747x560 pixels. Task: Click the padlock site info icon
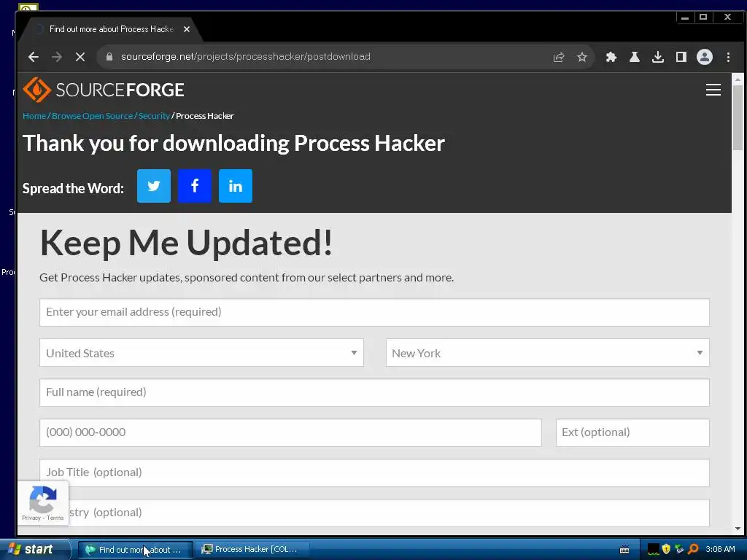pyautogui.click(x=109, y=57)
